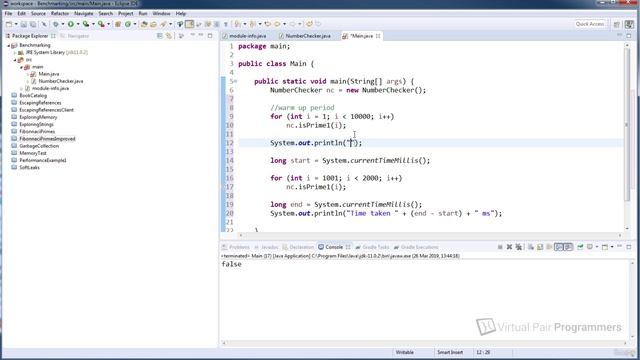Switch to the Declaration tab
640x360 pixels.
tap(298, 247)
